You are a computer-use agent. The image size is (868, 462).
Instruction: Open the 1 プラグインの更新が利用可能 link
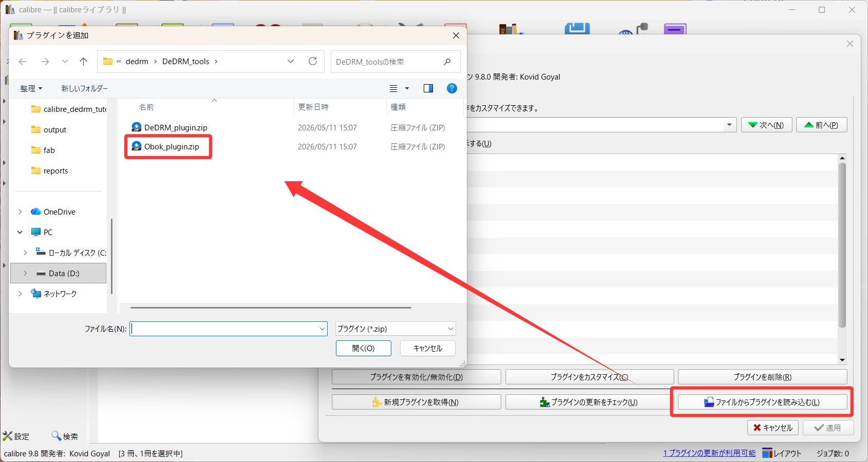tap(709, 453)
